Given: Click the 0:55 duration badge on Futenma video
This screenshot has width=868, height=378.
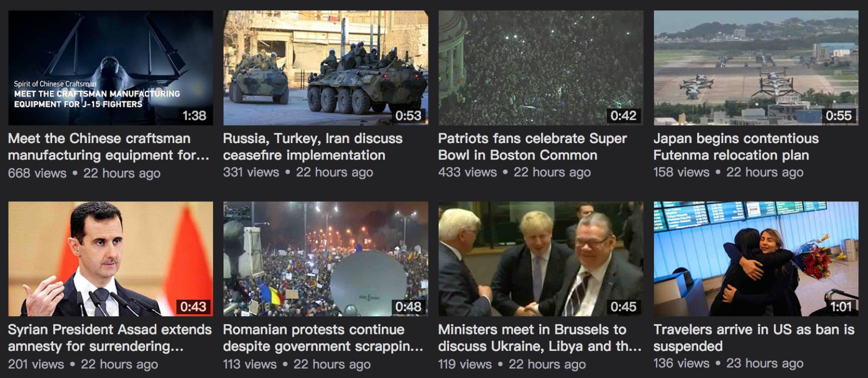Looking at the screenshot, I should coord(839,116).
